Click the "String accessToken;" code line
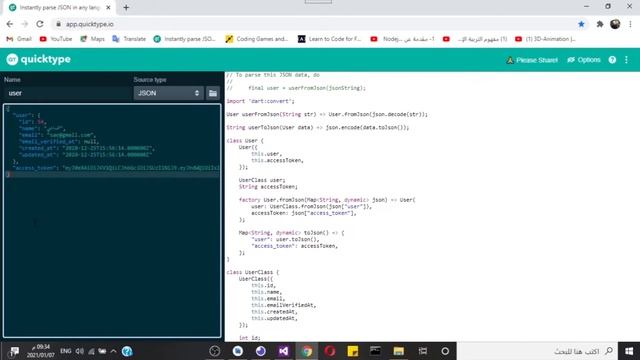640x360 pixels. (268, 187)
